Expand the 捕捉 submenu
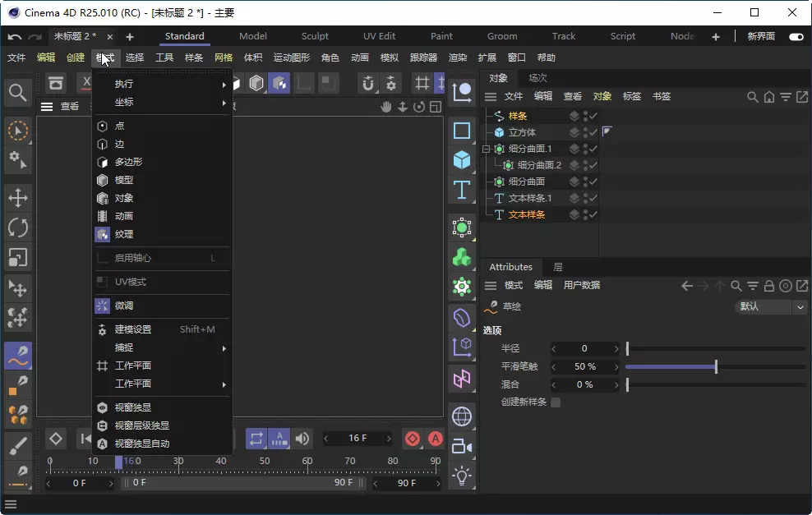The width and height of the screenshot is (812, 515). [162, 347]
